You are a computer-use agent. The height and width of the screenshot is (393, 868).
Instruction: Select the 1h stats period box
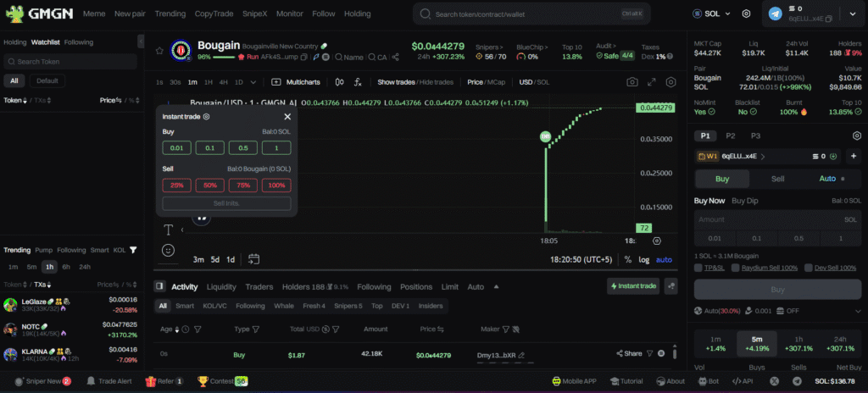pos(798,344)
